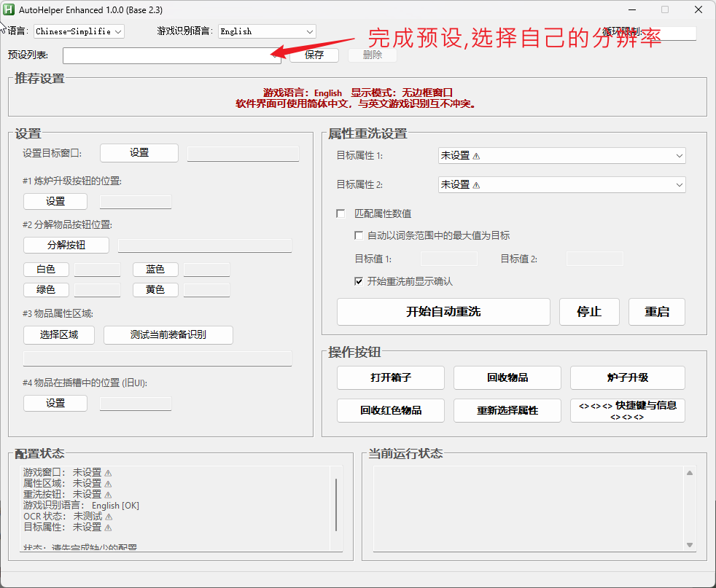This screenshot has width=716, height=588.
Task: Click the 炉子升级 button
Action: (x=628, y=377)
